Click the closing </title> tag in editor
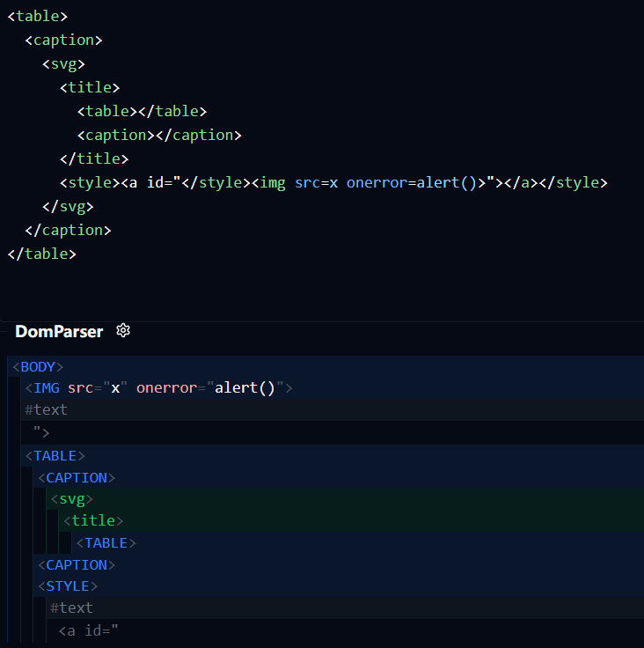The image size is (644, 648). coord(94,158)
